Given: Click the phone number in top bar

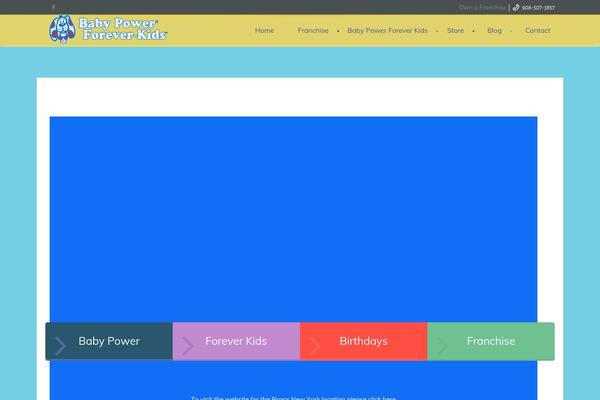Looking at the screenshot, I should click(x=538, y=8).
